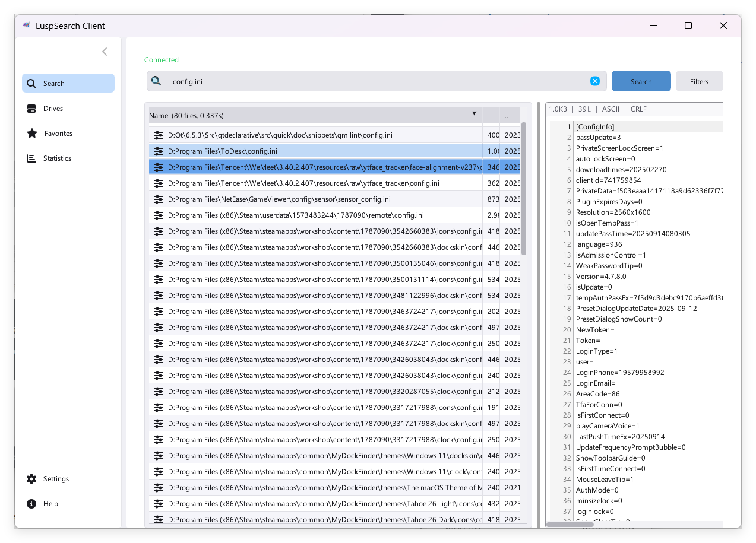Click the Search magnifier icon in sidebar
Image resolution: width=756 pixels, height=543 pixels.
(x=32, y=84)
